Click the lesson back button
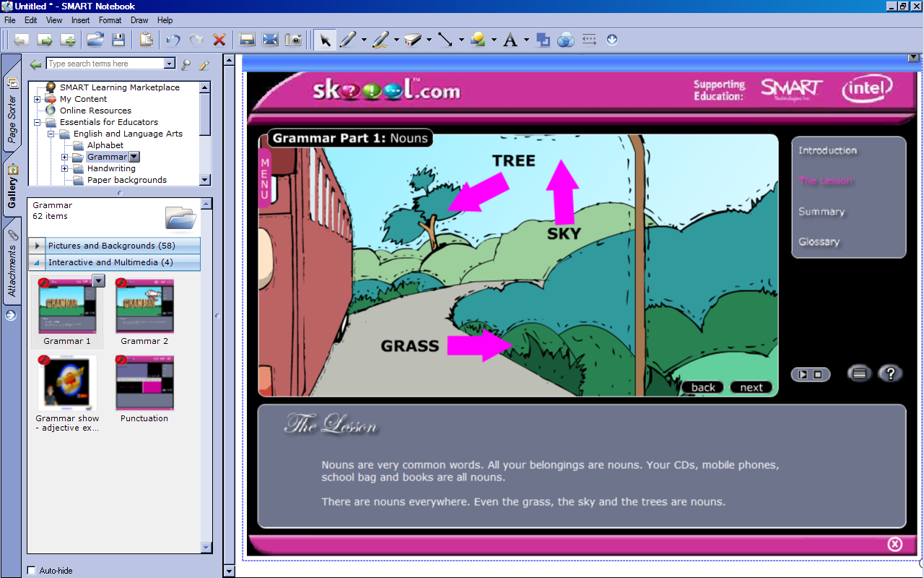 point(703,387)
